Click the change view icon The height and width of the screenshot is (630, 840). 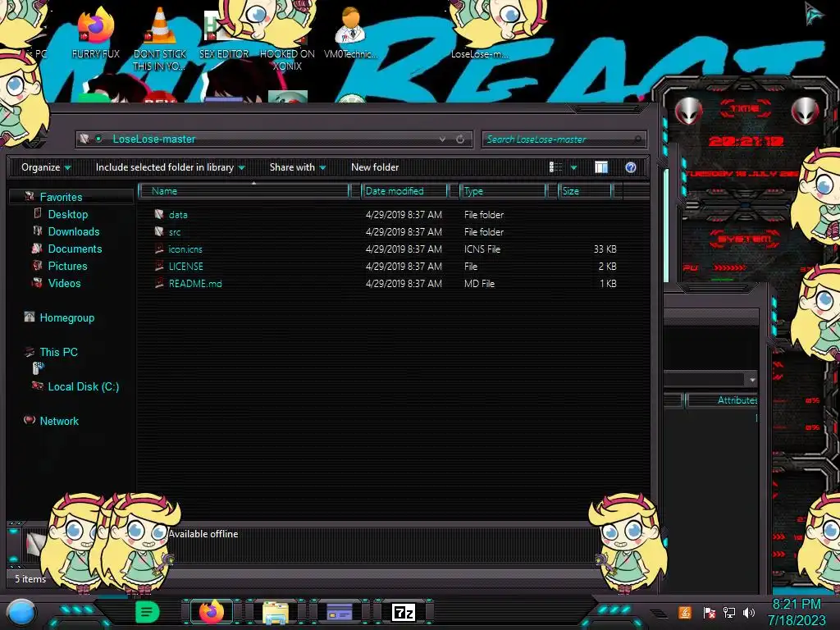coord(555,167)
